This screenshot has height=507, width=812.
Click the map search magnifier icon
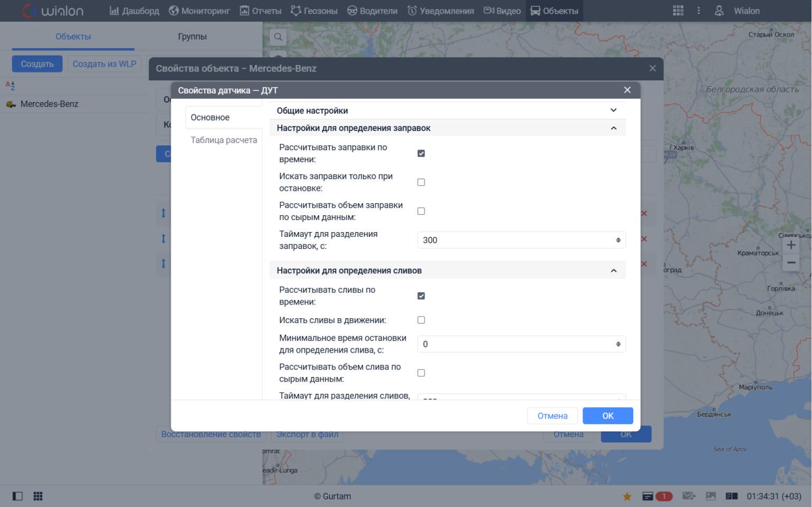point(278,37)
